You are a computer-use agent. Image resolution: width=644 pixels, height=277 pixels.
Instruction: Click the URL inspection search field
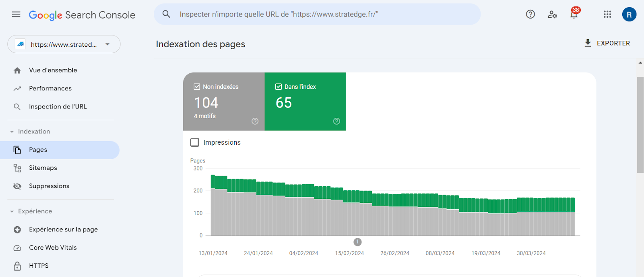(317, 14)
